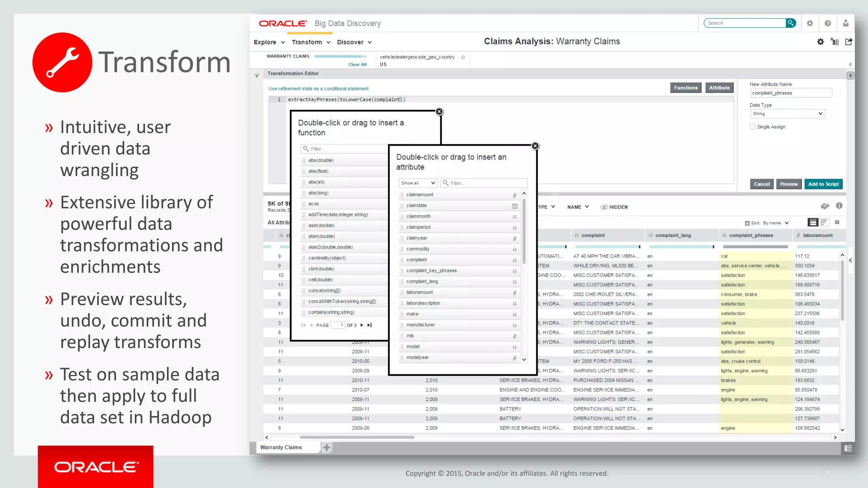The height and width of the screenshot is (488, 868).
Task: Open project settings gear beside Claims Analysis title
Action: tap(821, 42)
